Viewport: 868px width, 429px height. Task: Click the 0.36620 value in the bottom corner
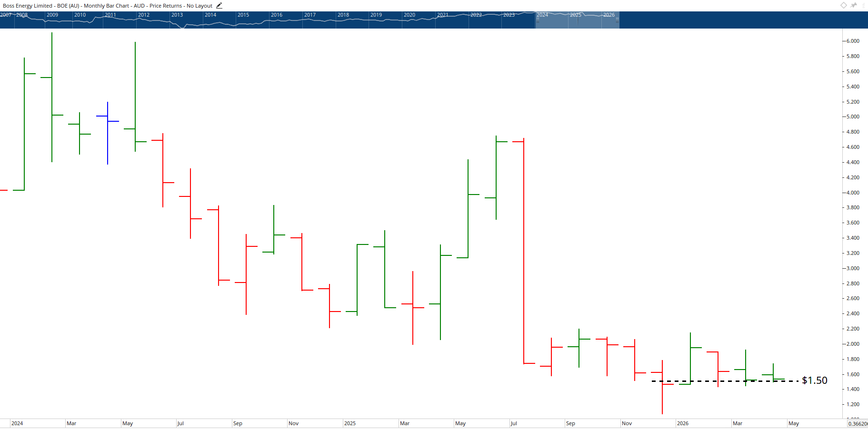(857, 423)
